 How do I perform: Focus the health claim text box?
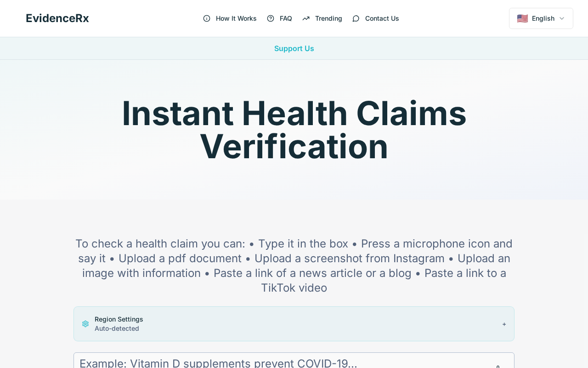pyautogui.click(x=294, y=361)
